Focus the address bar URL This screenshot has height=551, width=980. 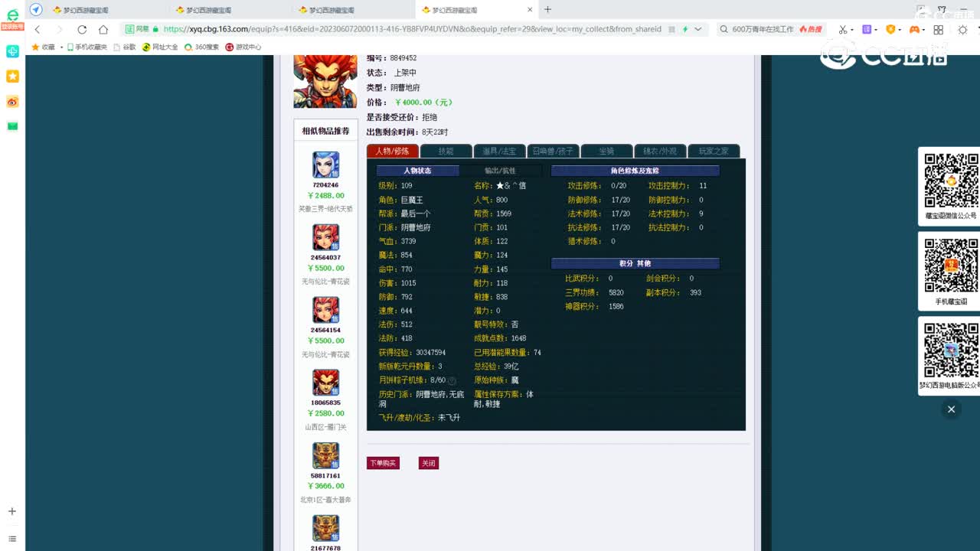pyautogui.click(x=413, y=29)
